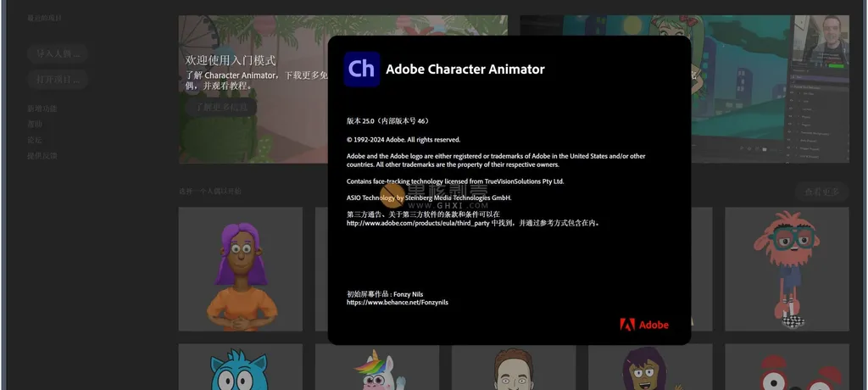Select the dark-purple-haired woman with glasses puppet
This screenshot has height=390, width=868.
click(650, 367)
